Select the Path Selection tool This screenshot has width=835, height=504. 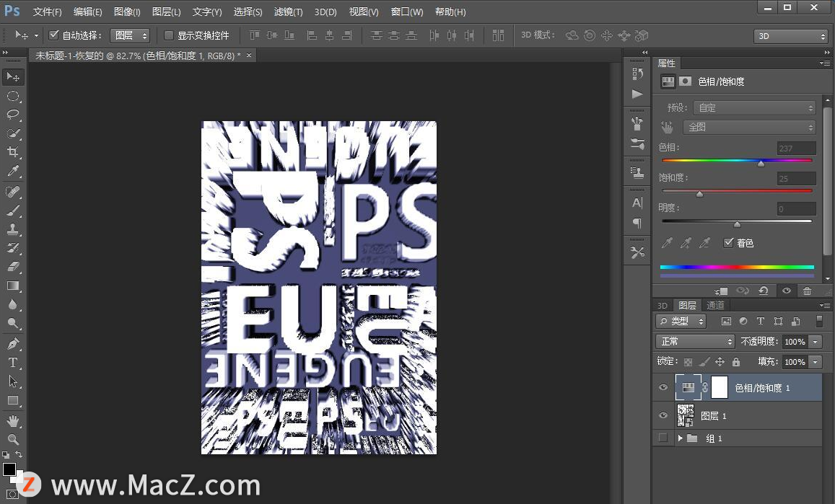click(x=13, y=381)
